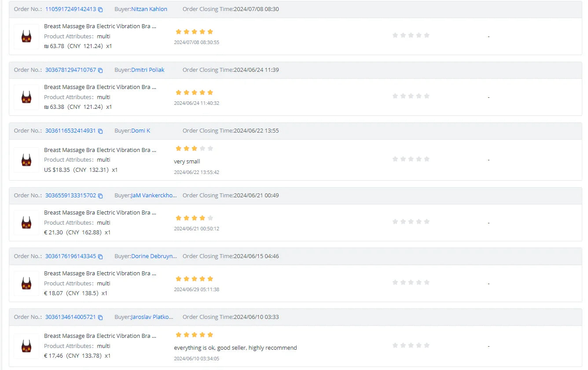Viewport: 588px width, 370px height.
Task: Open buyer Domi K's profile
Action: click(x=141, y=131)
